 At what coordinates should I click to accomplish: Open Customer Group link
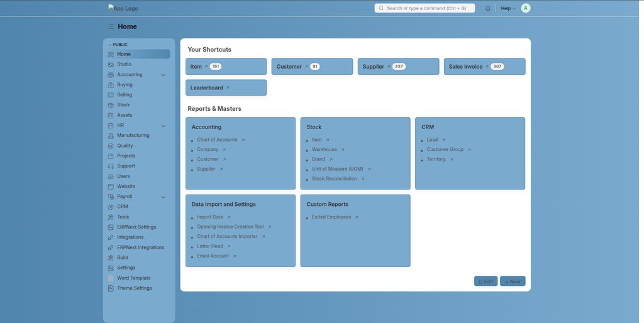point(445,150)
